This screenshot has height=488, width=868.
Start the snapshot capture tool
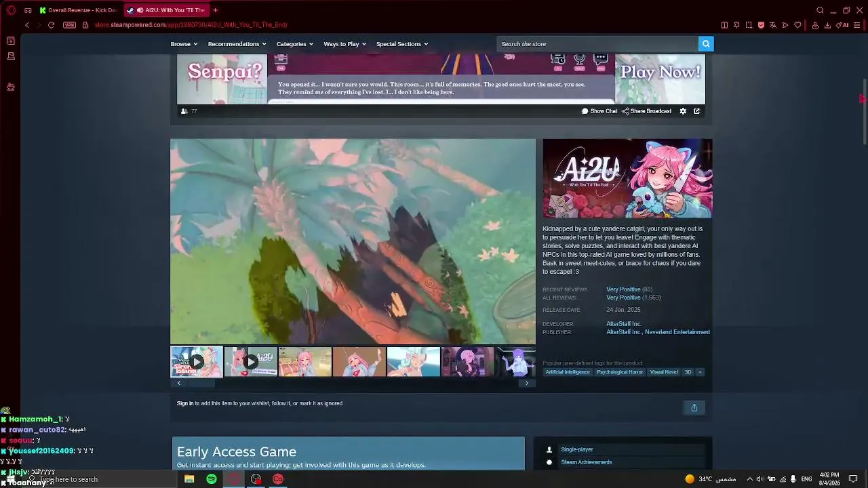pyautogui.click(x=749, y=25)
